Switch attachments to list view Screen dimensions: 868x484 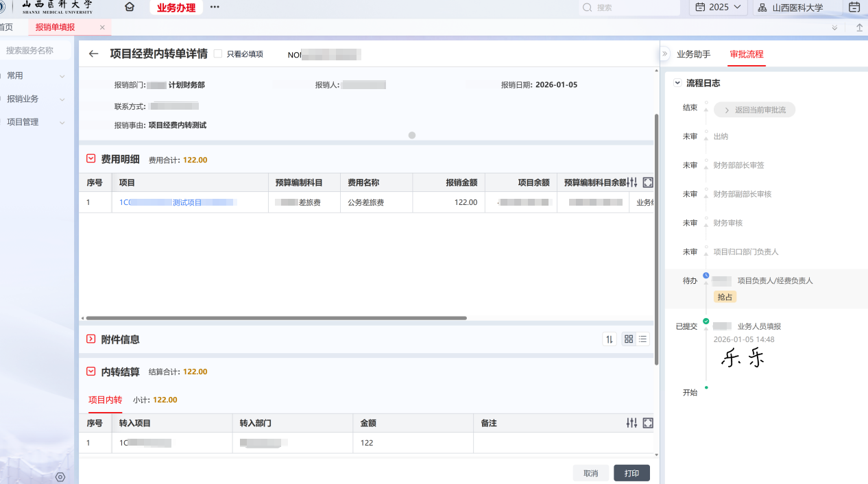click(642, 339)
